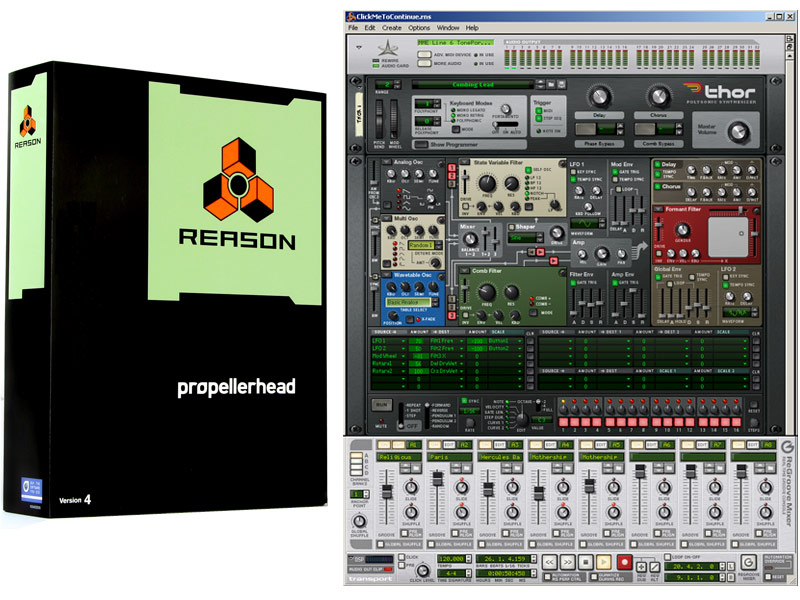Open the Options menu

coord(419,27)
